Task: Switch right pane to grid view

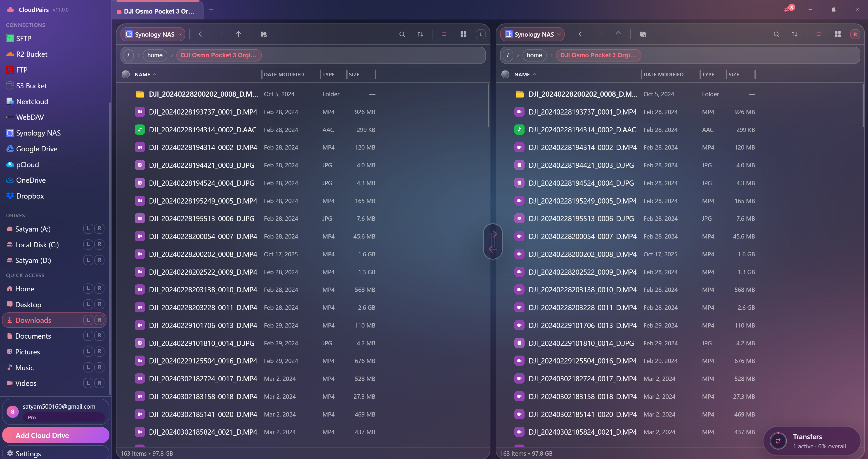Action: click(838, 34)
